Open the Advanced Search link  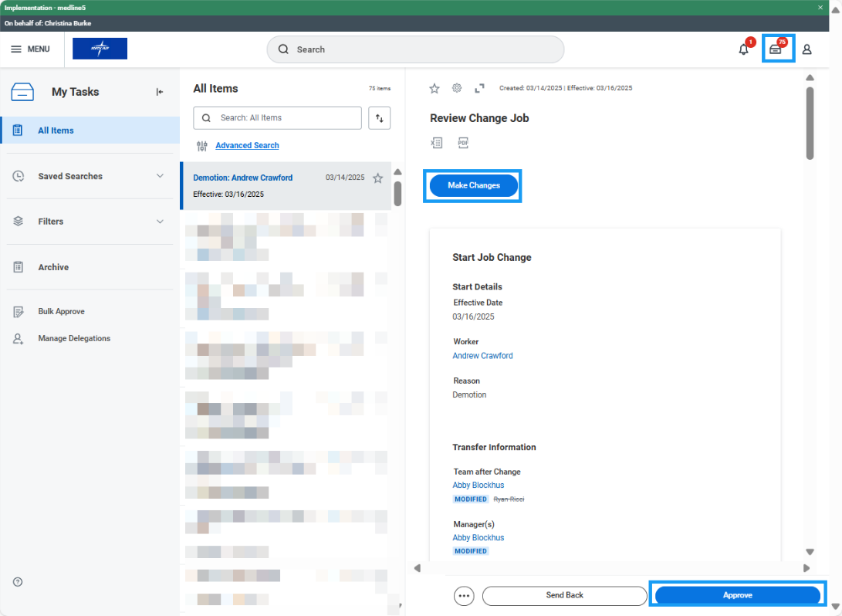pyautogui.click(x=247, y=145)
